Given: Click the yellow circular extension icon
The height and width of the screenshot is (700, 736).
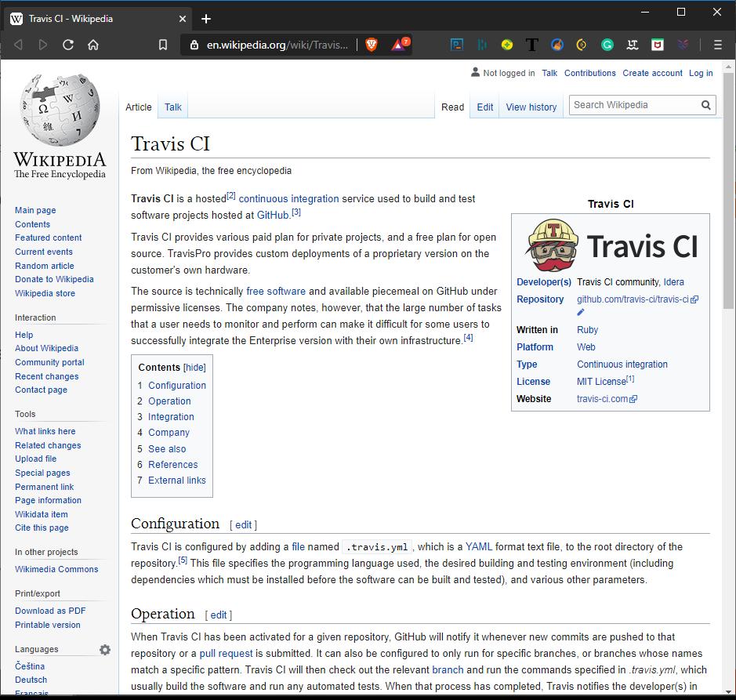Looking at the screenshot, I should [507, 45].
